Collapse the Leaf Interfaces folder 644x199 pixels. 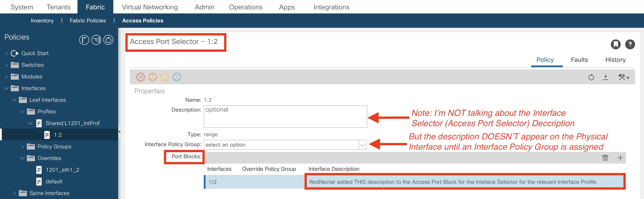(x=15, y=100)
